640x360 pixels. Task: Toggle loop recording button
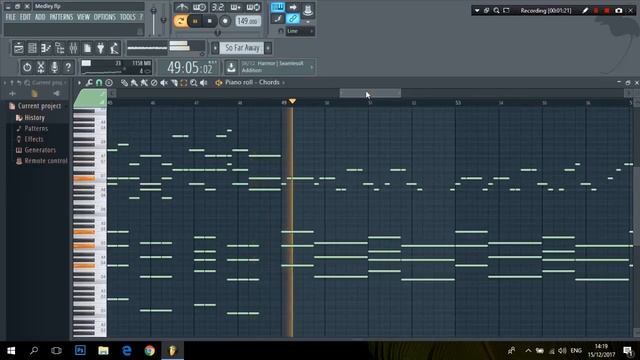[253, 7]
